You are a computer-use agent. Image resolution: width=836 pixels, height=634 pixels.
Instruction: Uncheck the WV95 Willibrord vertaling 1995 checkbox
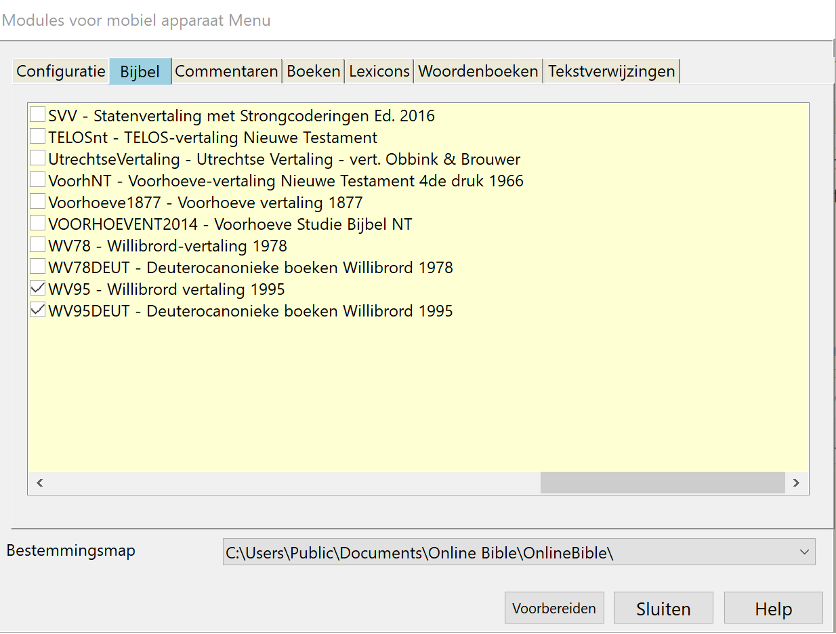coord(38,288)
